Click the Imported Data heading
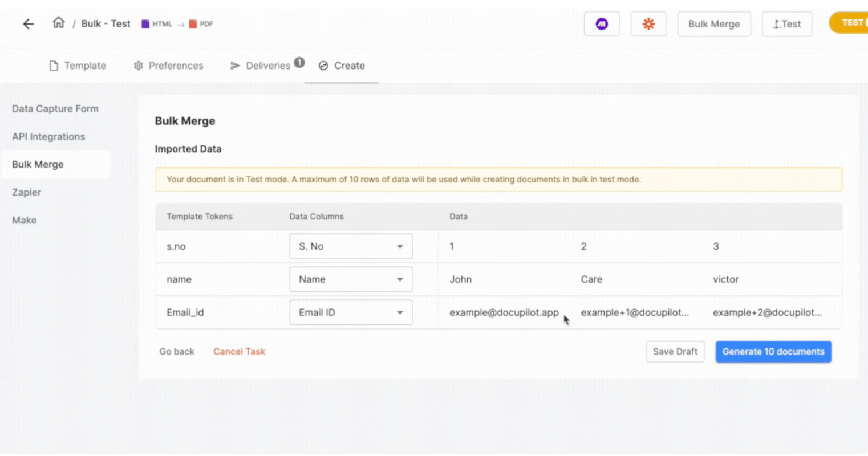Image resolution: width=868 pixels, height=456 pixels. (x=188, y=149)
